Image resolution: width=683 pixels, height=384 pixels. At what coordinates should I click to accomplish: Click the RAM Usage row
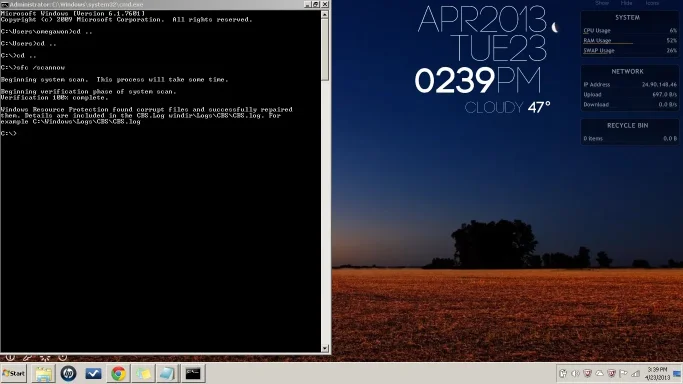(x=630, y=40)
